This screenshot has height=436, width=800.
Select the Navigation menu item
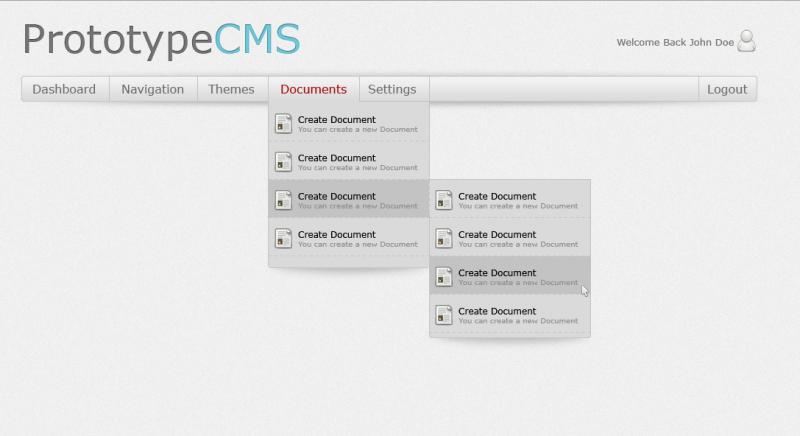click(x=152, y=89)
